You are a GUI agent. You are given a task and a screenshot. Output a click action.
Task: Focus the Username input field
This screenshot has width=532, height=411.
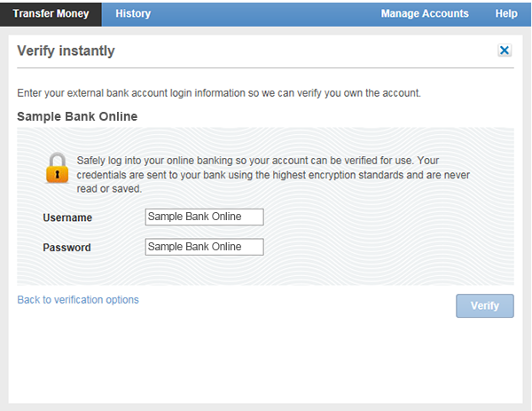[204, 217]
